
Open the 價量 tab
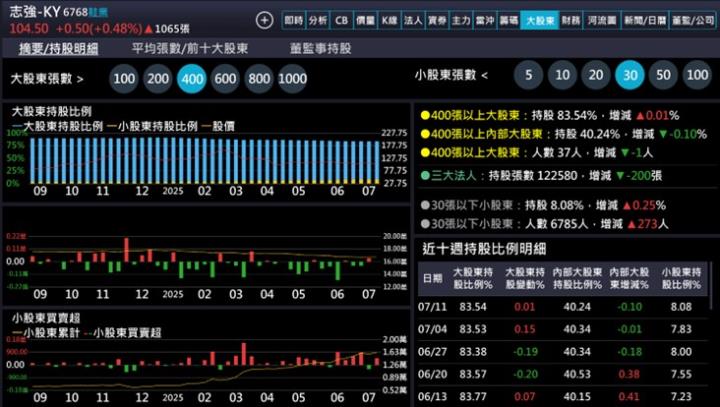(x=366, y=20)
